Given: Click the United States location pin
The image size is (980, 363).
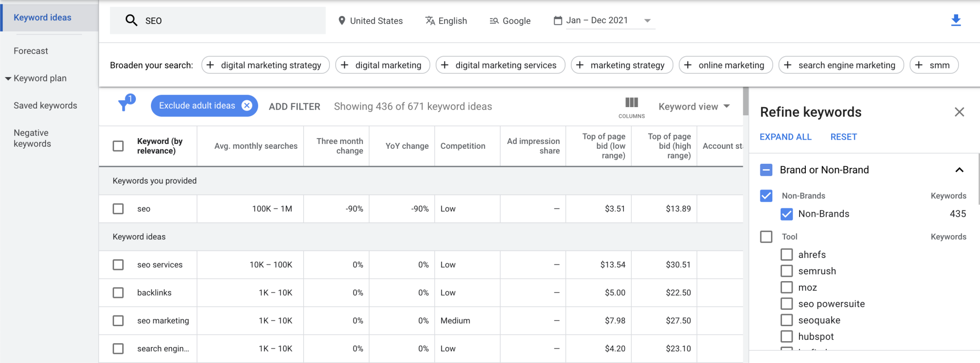Looking at the screenshot, I should [x=342, y=21].
